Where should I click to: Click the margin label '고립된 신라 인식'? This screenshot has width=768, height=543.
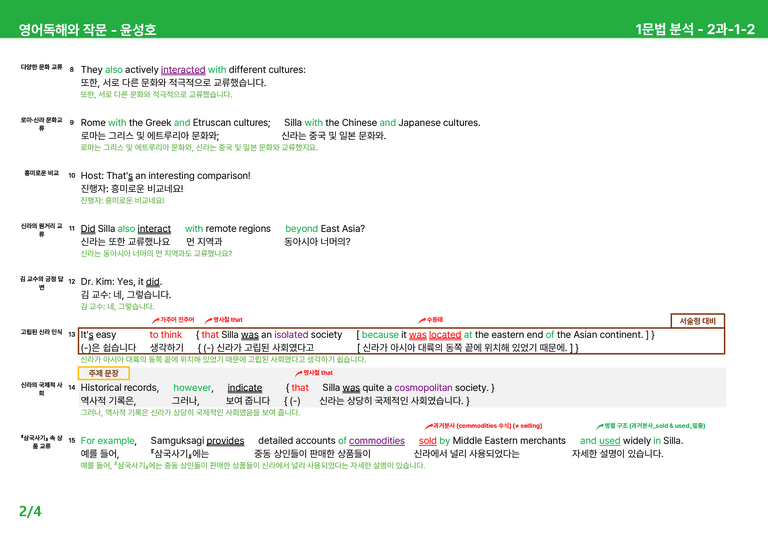tap(42, 332)
